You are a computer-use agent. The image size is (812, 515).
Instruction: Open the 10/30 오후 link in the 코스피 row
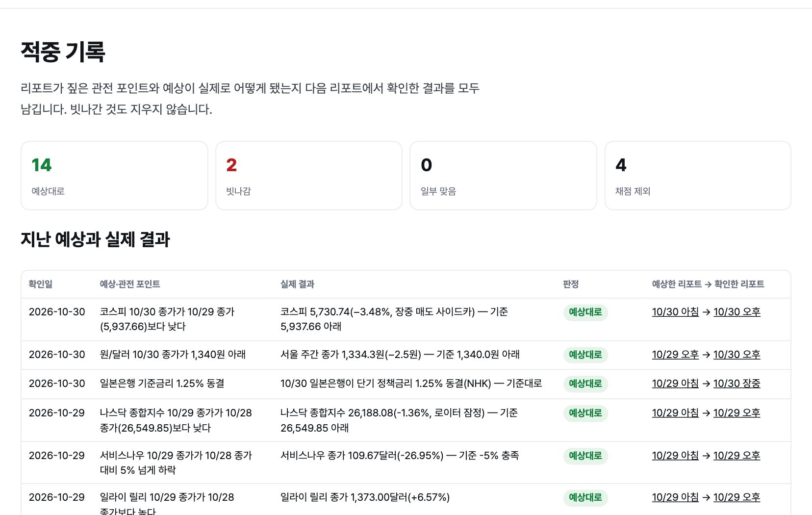(x=736, y=312)
